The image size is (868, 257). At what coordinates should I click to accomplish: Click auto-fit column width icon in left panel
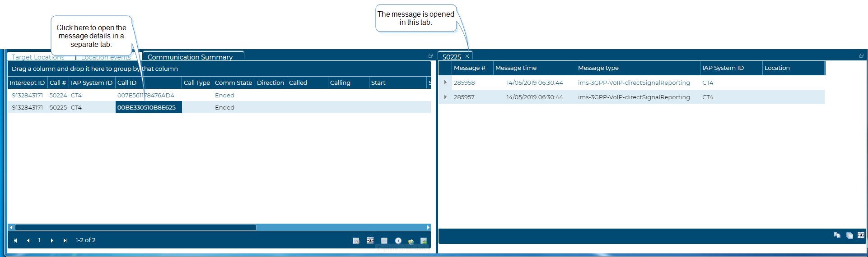[x=370, y=241]
